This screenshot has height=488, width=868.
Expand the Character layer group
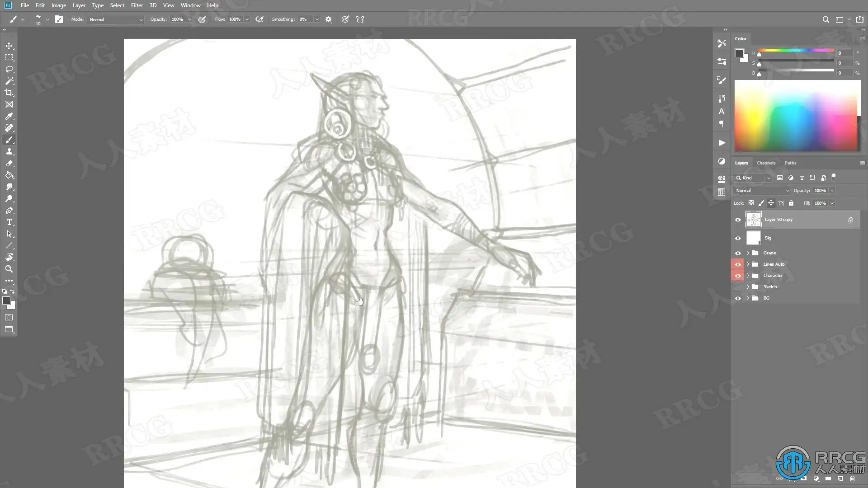[x=748, y=276]
